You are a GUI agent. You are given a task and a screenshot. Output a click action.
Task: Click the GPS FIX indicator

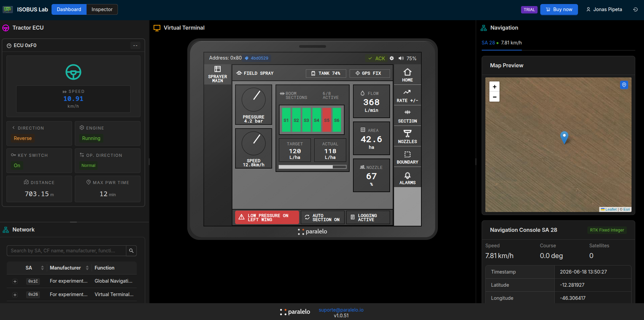[x=370, y=73]
